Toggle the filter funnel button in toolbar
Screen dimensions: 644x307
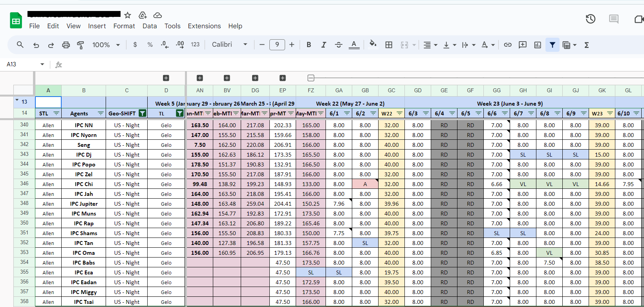tap(553, 45)
